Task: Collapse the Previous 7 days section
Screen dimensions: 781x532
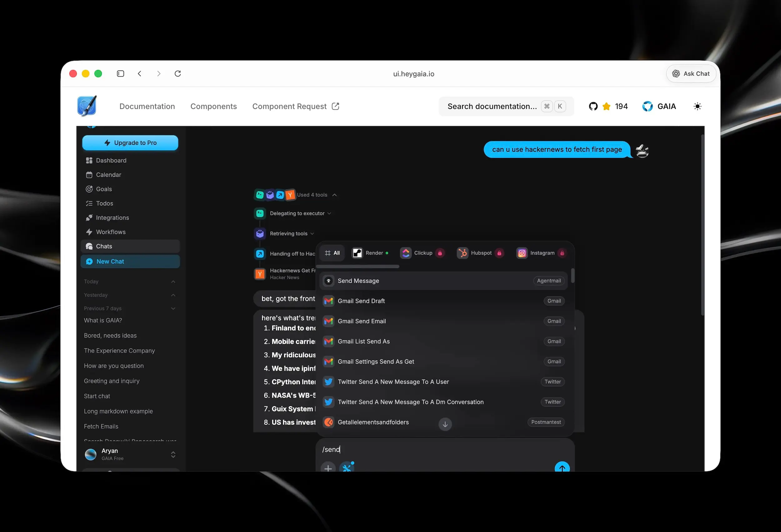Action: click(173, 308)
